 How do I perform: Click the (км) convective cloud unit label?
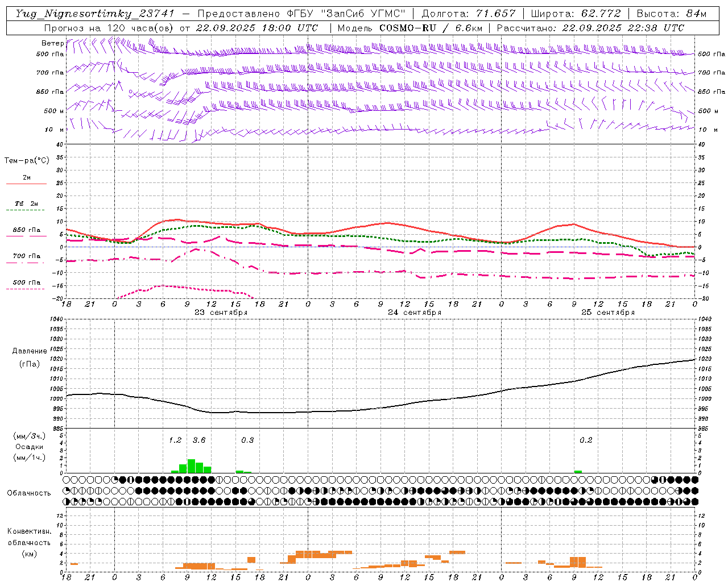(x=29, y=554)
